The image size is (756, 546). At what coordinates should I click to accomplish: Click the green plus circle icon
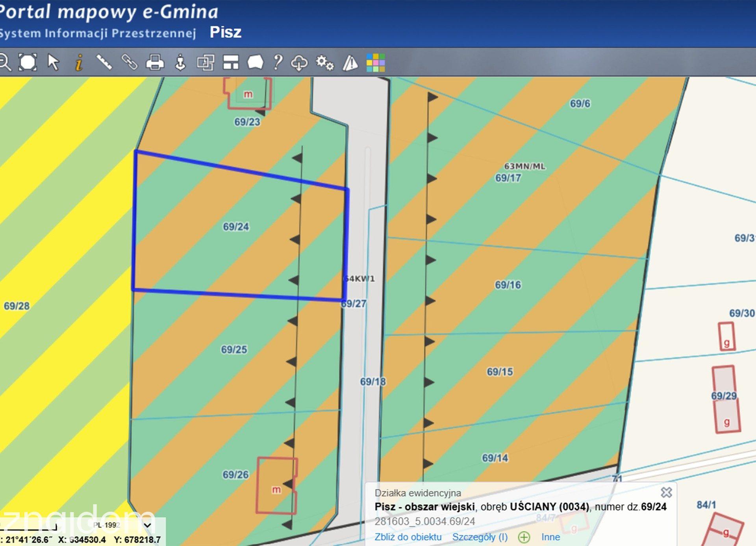pyautogui.click(x=524, y=537)
